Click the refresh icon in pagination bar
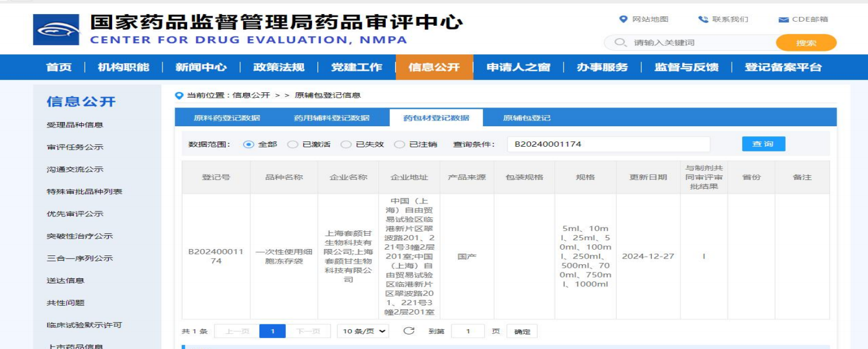The width and height of the screenshot is (868, 349). pyautogui.click(x=409, y=331)
